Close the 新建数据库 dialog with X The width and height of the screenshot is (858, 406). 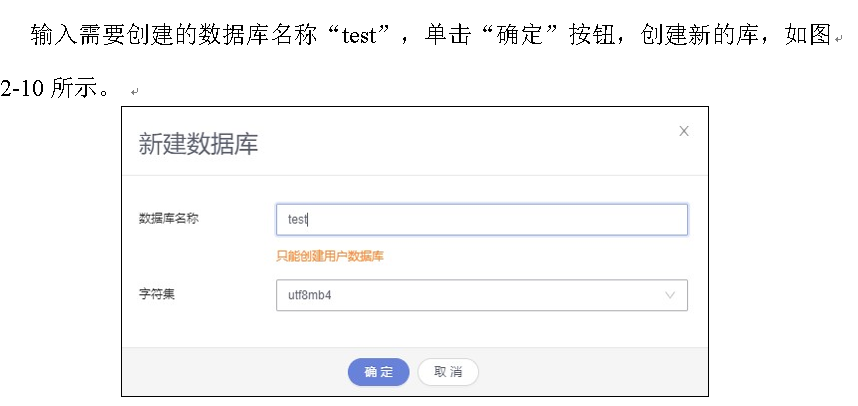684,131
